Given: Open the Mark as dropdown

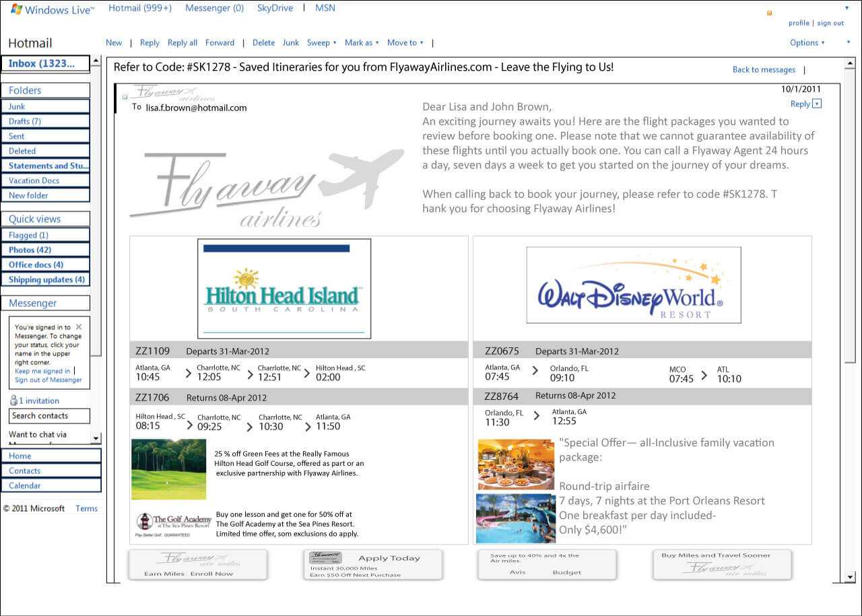Looking at the screenshot, I should click(x=362, y=42).
